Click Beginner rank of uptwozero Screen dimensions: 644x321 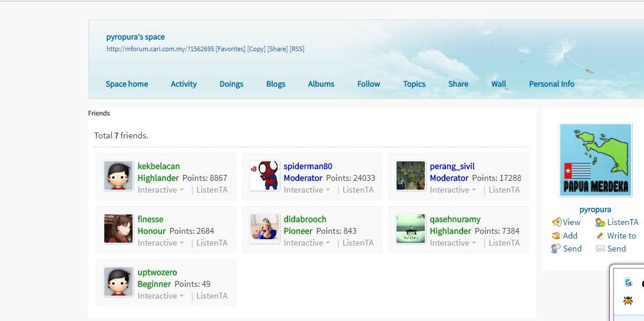point(154,284)
